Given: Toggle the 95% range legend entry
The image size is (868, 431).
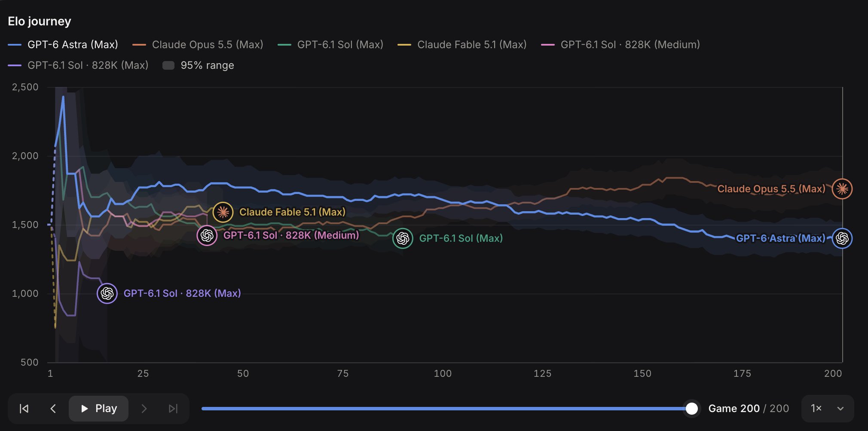Looking at the screenshot, I should point(199,65).
